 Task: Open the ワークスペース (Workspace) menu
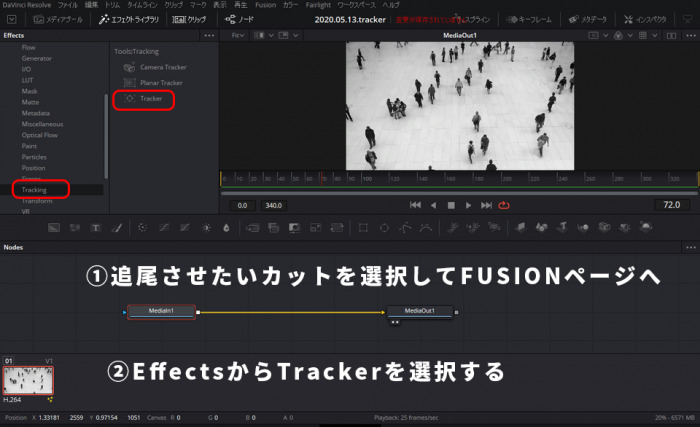(x=356, y=5)
